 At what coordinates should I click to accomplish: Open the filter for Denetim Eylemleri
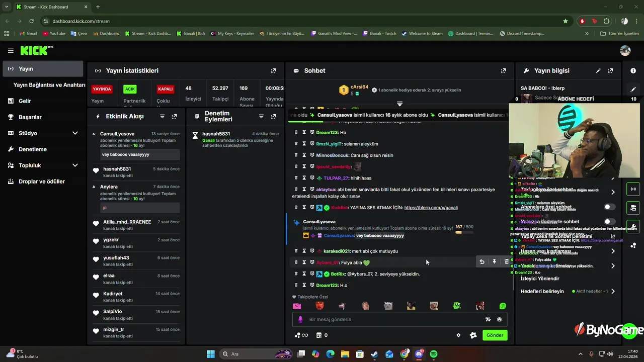pos(261,116)
